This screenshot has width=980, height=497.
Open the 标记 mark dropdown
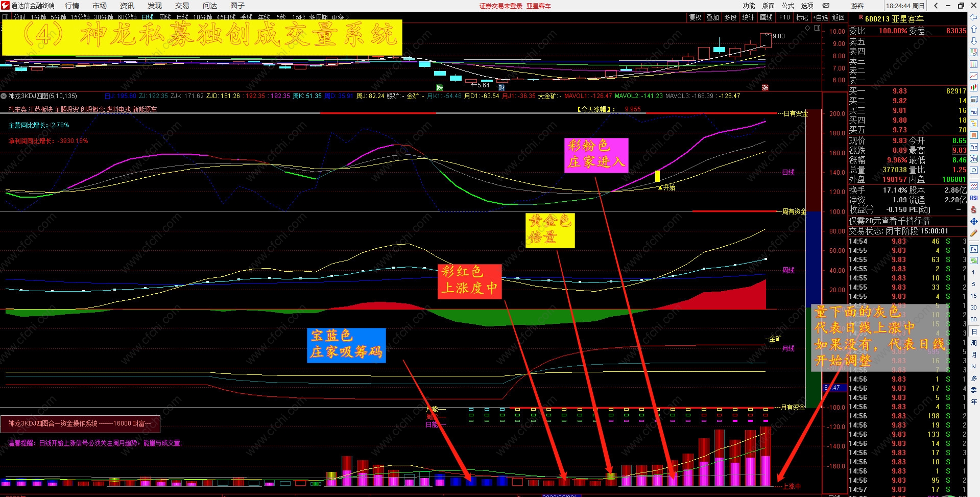pos(802,17)
